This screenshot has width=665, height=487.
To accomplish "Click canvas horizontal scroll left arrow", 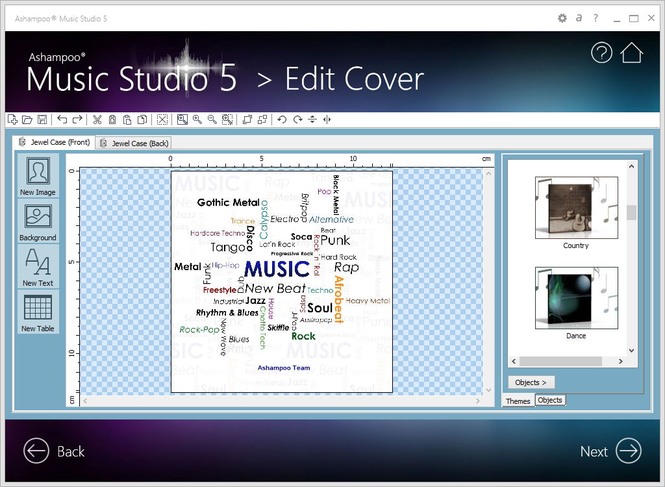I will (85, 400).
